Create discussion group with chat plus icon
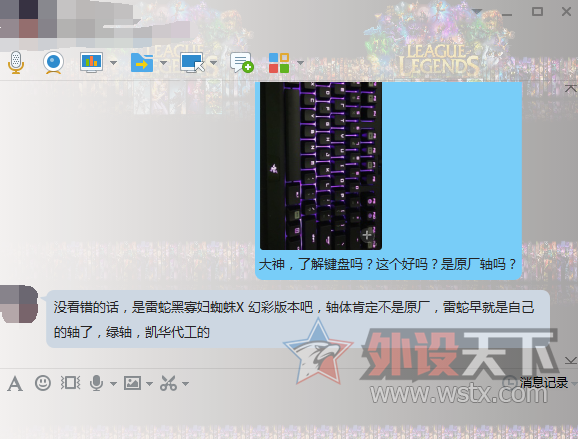 coord(242,62)
